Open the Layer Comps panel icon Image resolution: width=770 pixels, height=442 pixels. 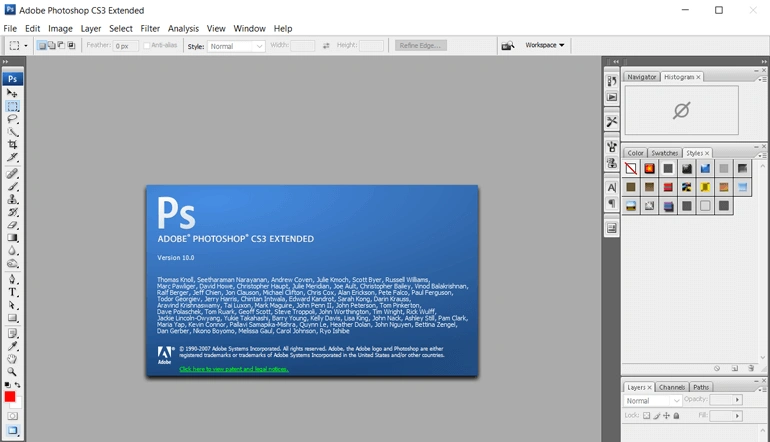click(611, 228)
